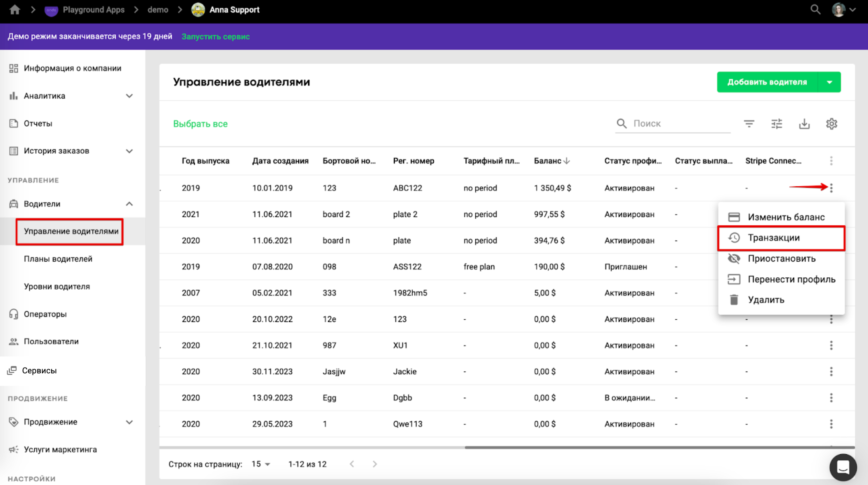The image size is (868, 485).
Task: Click the horizontal table scrollbar
Action: [x=659, y=447]
